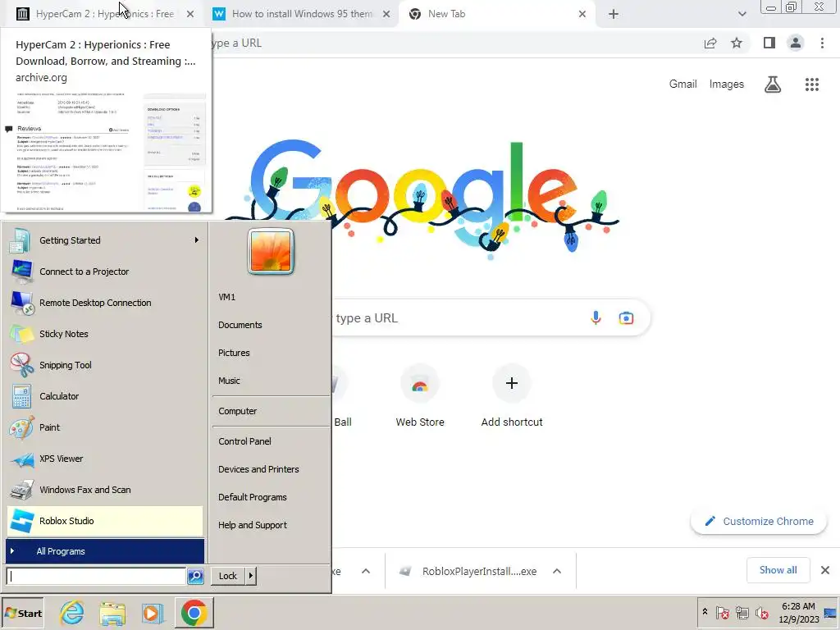Image resolution: width=840 pixels, height=630 pixels.
Task: Click the Start menu search magnifier button
Action: pyautogui.click(x=195, y=576)
